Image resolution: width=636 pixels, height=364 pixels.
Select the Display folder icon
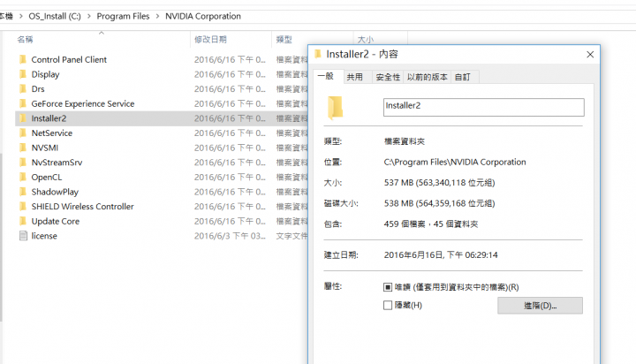coord(23,74)
